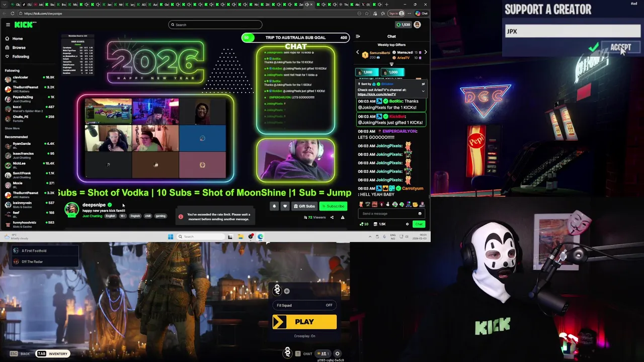The height and width of the screenshot is (362, 644).
Task: Open the INVENTORY tab in game
Action: tap(53, 354)
